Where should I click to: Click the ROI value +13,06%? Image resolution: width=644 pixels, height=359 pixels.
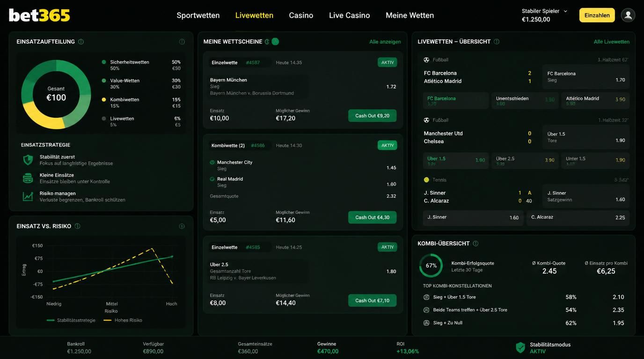[x=408, y=352]
